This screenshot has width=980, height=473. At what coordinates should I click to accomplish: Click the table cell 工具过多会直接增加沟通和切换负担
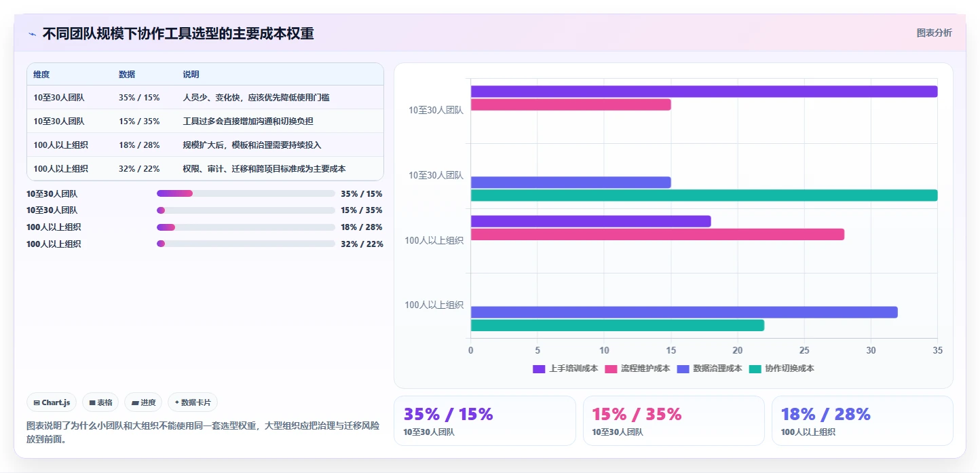(x=248, y=121)
